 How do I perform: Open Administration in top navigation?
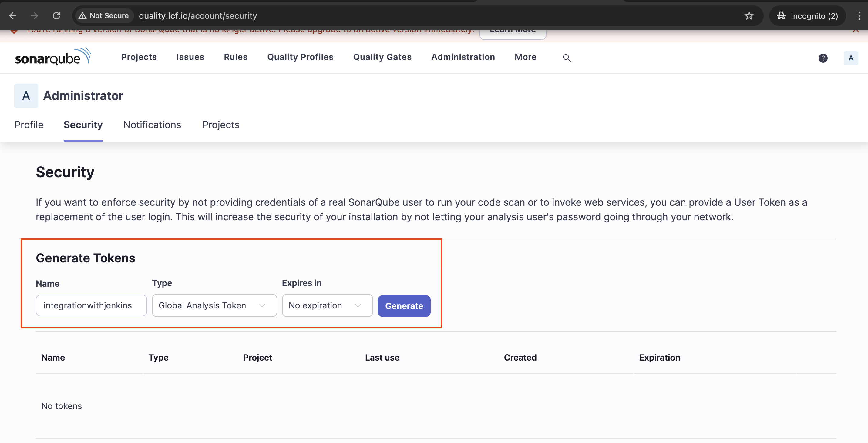click(463, 57)
